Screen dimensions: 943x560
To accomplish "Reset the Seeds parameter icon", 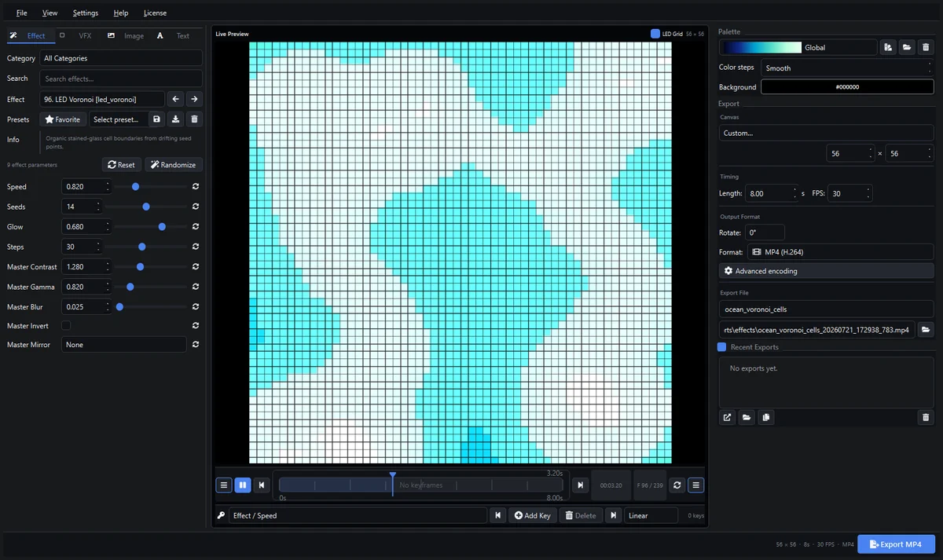I will [195, 207].
